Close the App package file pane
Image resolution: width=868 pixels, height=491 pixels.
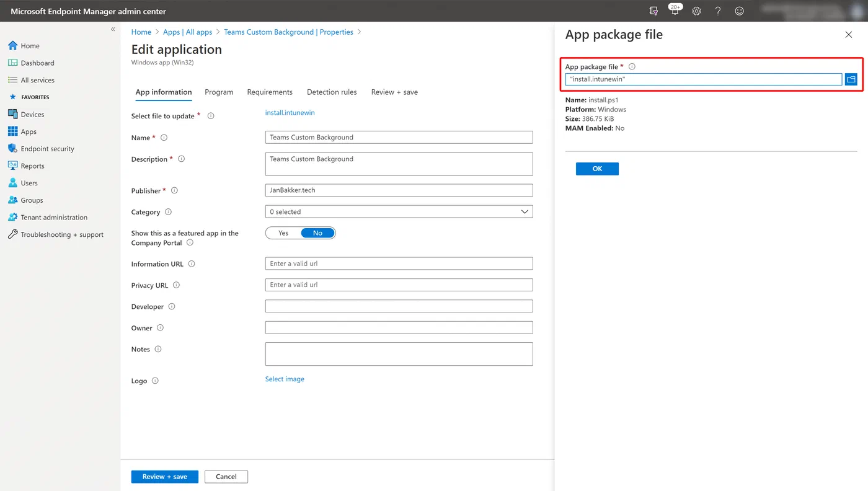pyautogui.click(x=849, y=35)
